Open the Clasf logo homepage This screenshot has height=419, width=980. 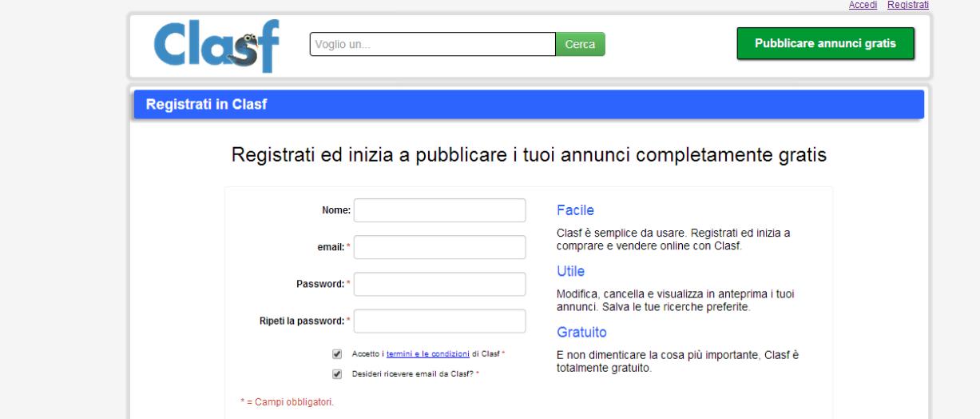[x=216, y=46]
